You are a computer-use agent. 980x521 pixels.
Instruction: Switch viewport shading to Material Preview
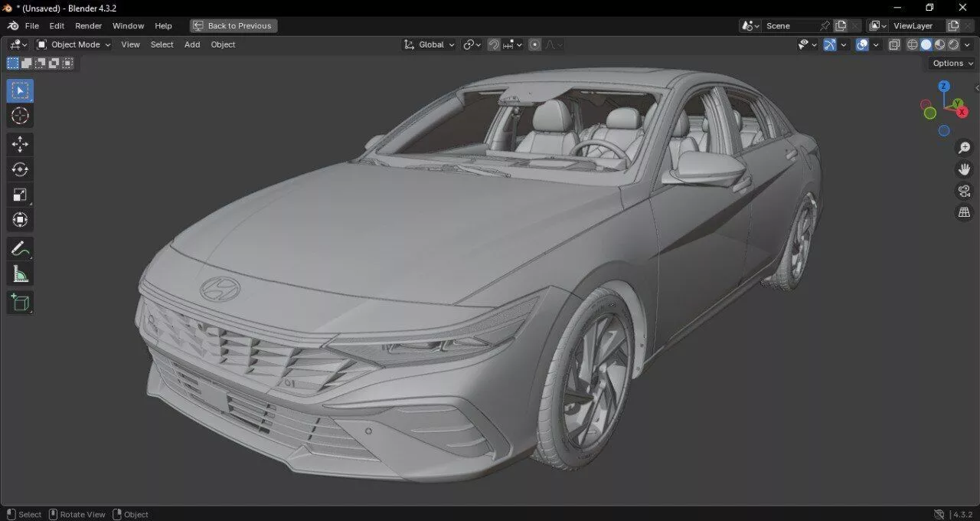[939, 44]
